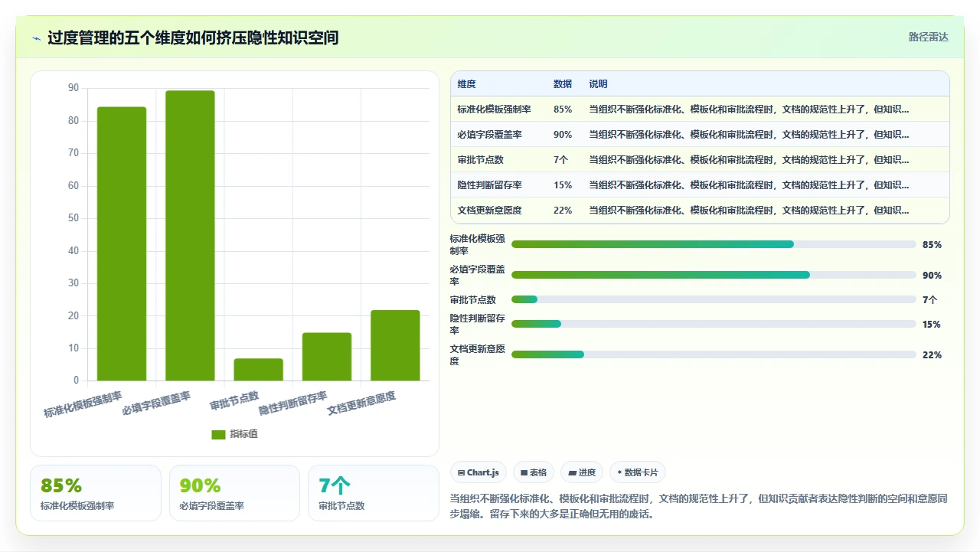Click the 审批节点数 bar in chart
The image size is (980, 552).
point(259,370)
